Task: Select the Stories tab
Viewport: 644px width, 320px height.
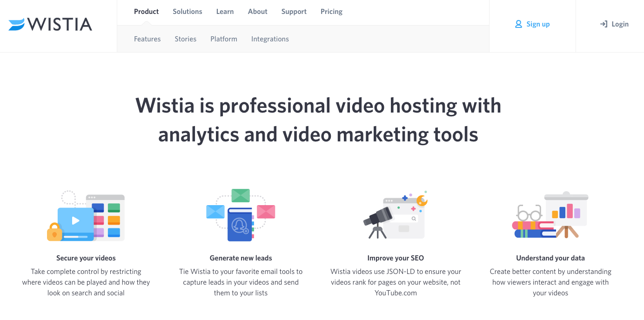Action: pyautogui.click(x=185, y=39)
